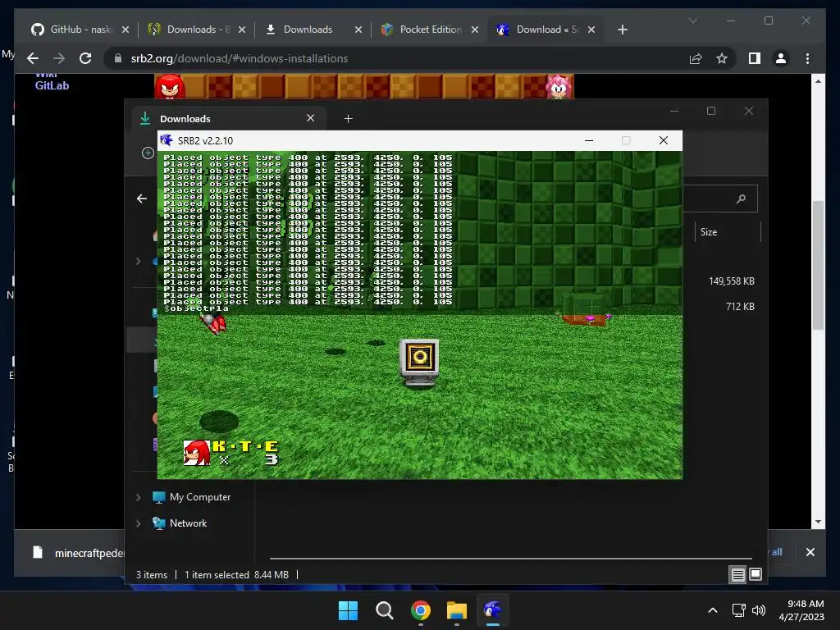Click the Amy sprite in the banner
840x630 pixels.
coord(559,86)
